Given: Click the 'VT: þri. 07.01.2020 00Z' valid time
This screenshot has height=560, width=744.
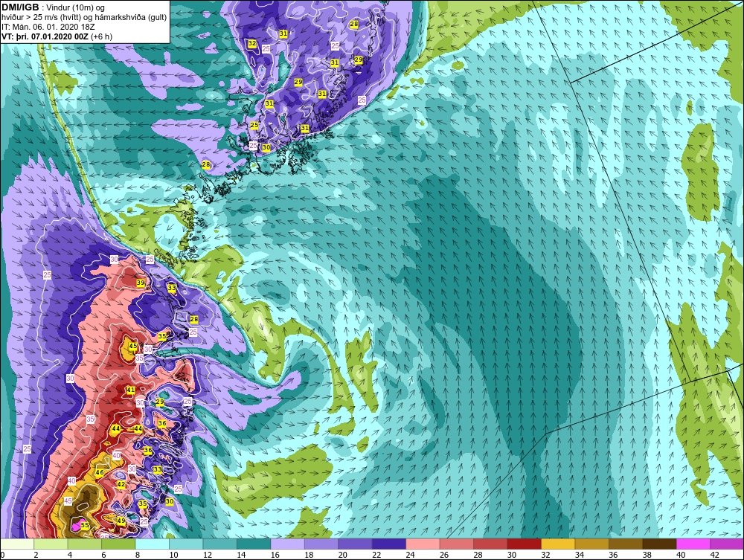Looking at the screenshot, I should (45, 36).
